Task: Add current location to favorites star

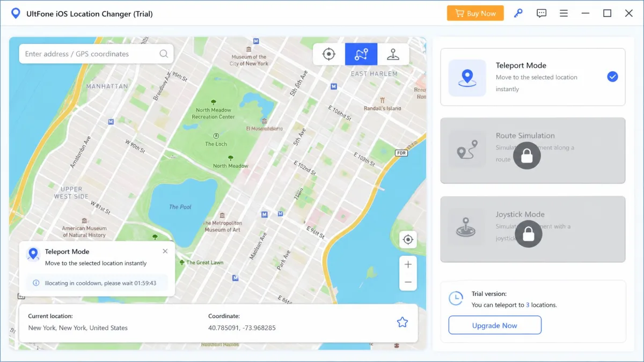Action: pos(402,322)
